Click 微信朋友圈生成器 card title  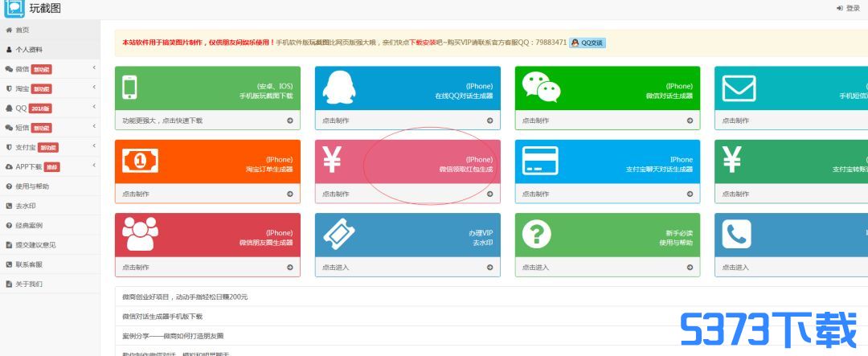pos(266,243)
